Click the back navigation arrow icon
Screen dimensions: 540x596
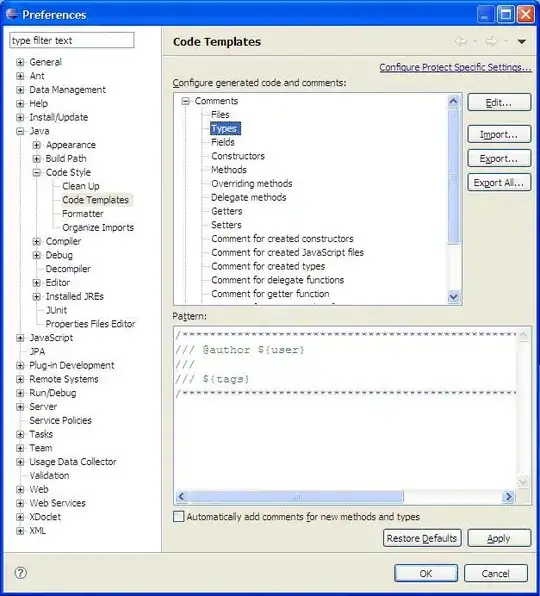461,41
